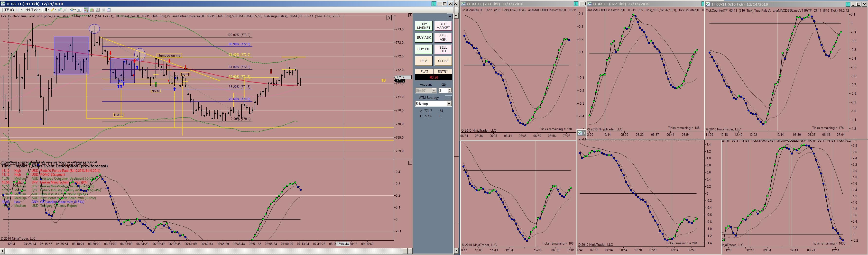The image size is (868, 255).
Task: Increase the Qty stepper value
Action: pos(449,89)
